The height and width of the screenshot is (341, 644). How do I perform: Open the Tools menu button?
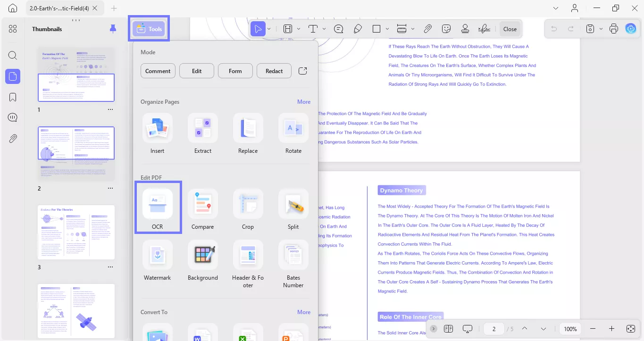(149, 29)
